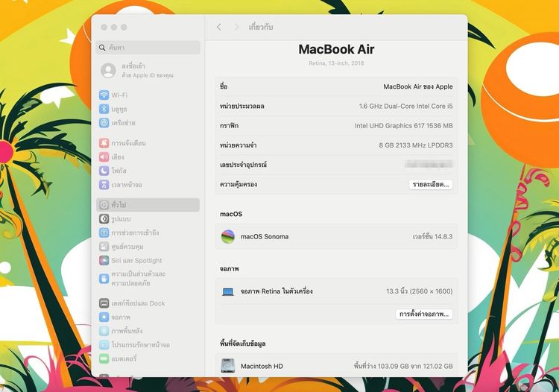Open รายละเอียด... coverage details button
The height and width of the screenshot is (392, 559).
pos(431,185)
